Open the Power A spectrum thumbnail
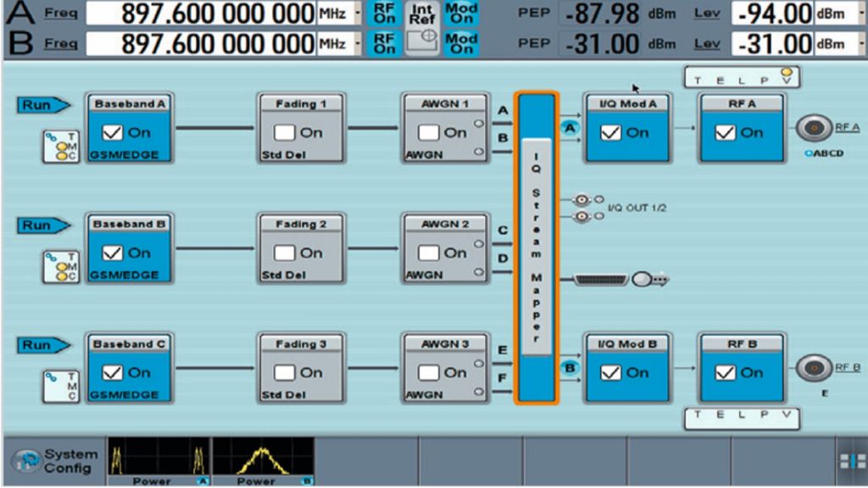 [159, 462]
